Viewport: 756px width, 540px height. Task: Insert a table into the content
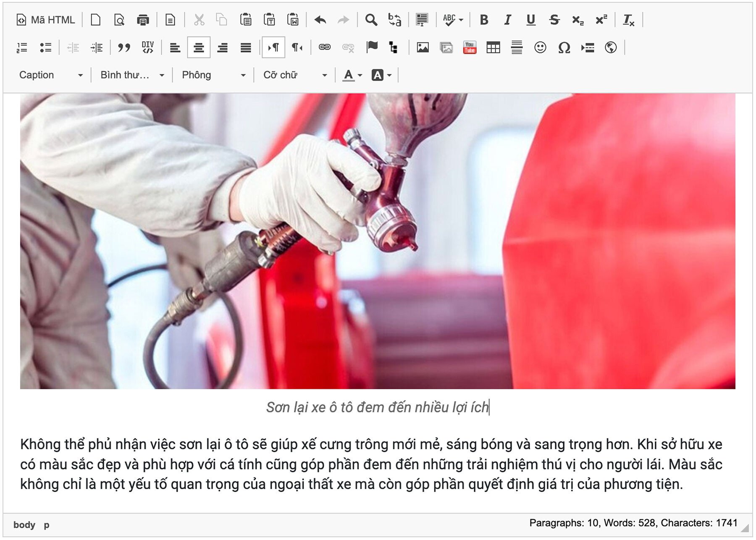[x=493, y=48]
